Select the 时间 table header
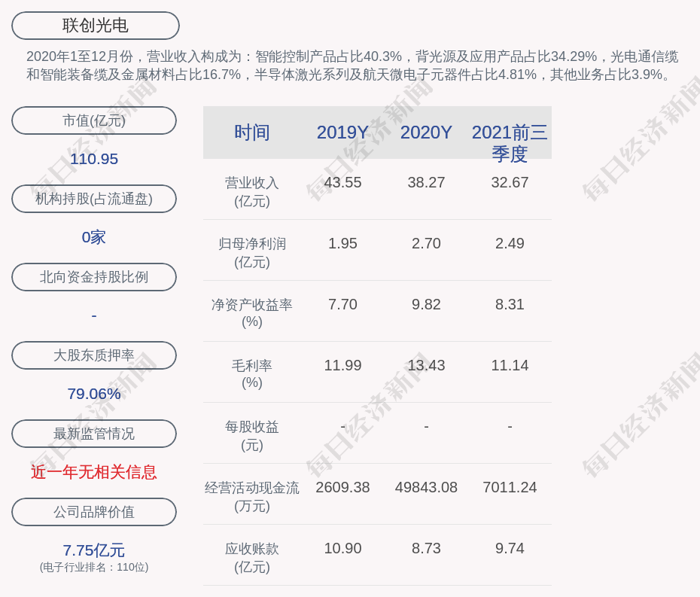Screen dimensions: 700x597 tap(252, 132)
